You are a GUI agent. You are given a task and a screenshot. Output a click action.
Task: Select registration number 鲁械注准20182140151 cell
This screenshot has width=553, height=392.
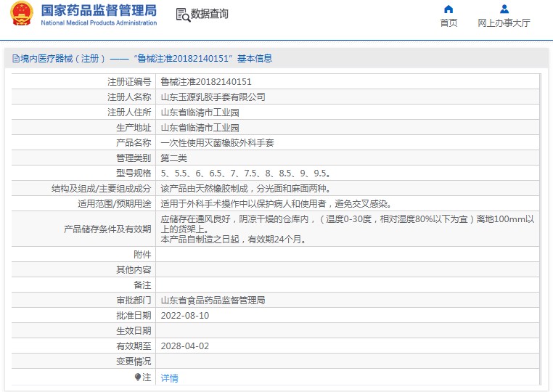[206, 82]
